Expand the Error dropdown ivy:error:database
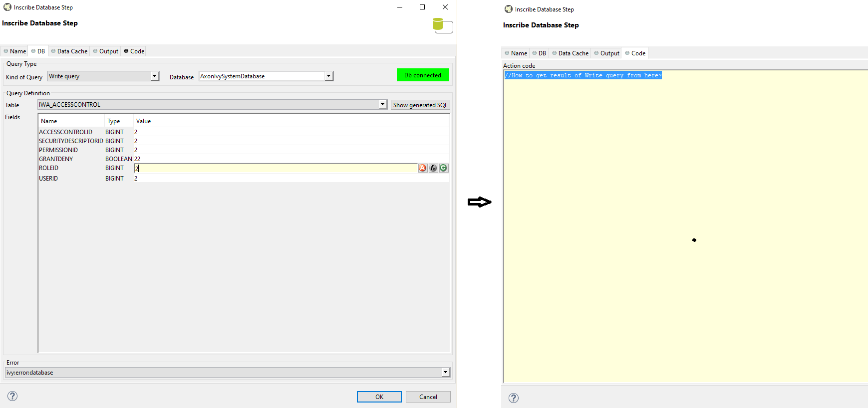This screenshot has height=408, width=868. tap(445, 373)
